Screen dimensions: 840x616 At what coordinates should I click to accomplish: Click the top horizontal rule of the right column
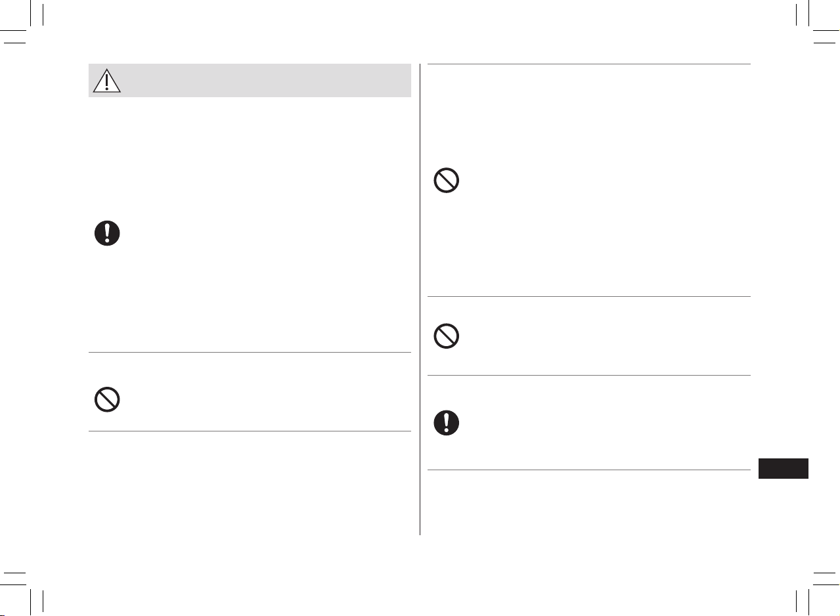click(588, 64)
